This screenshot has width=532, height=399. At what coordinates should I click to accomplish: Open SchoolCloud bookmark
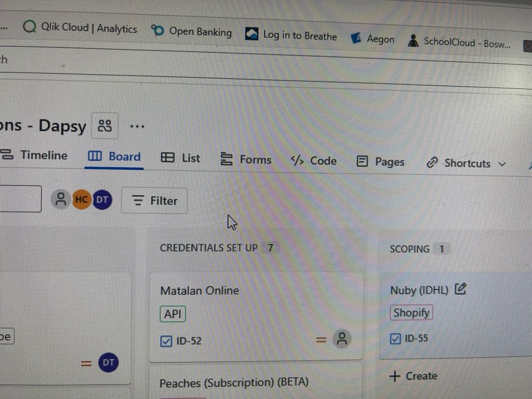pos(460,42)
